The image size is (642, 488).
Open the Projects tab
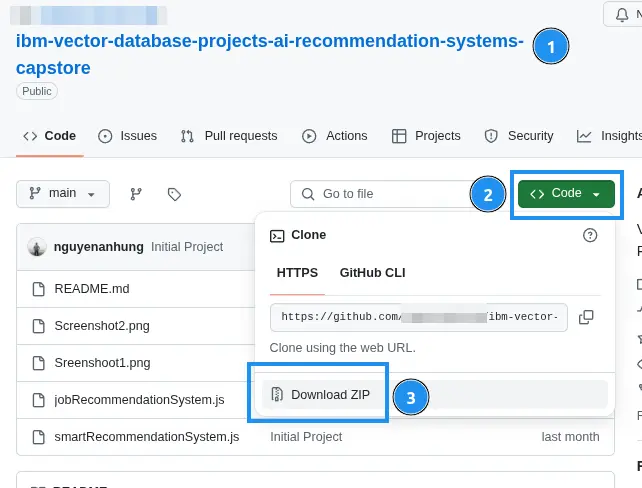[426, 136]
